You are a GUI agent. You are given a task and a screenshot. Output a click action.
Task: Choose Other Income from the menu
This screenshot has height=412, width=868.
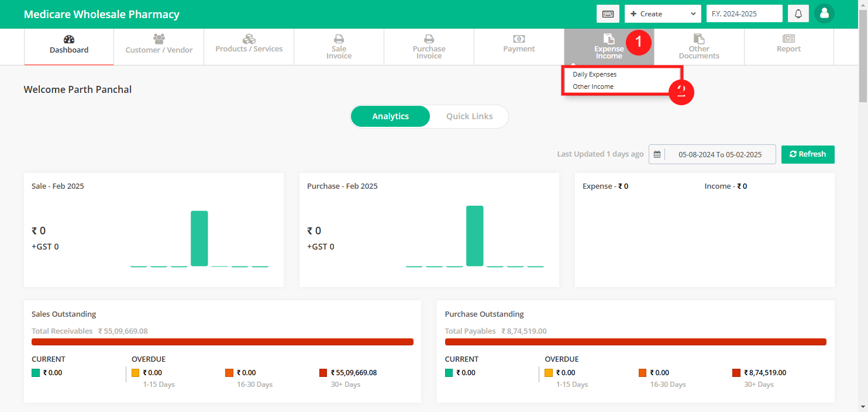593,86
